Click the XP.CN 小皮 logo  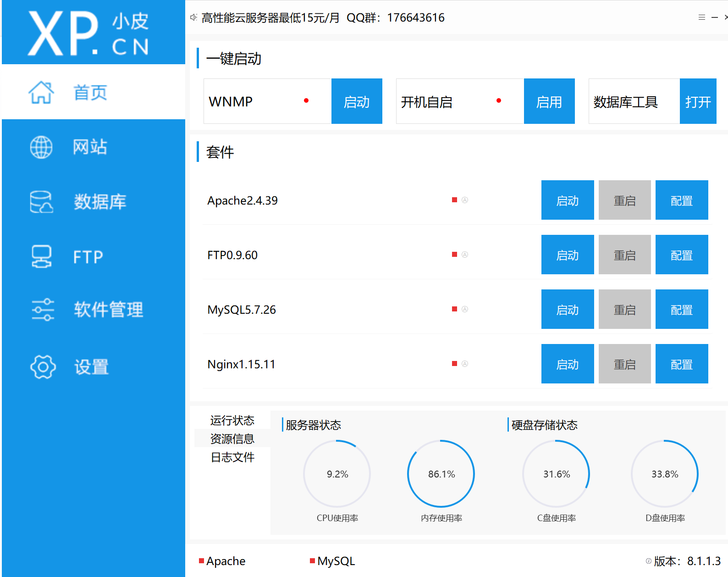click(88, 33)
